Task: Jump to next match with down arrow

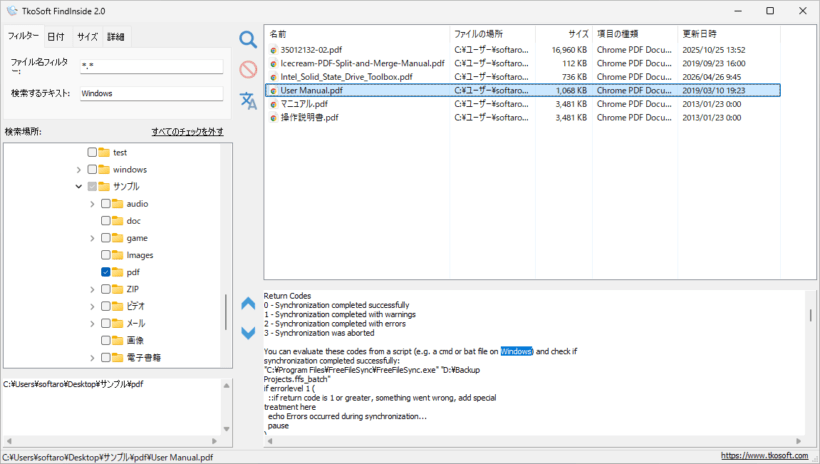Action: coord(248,333)
